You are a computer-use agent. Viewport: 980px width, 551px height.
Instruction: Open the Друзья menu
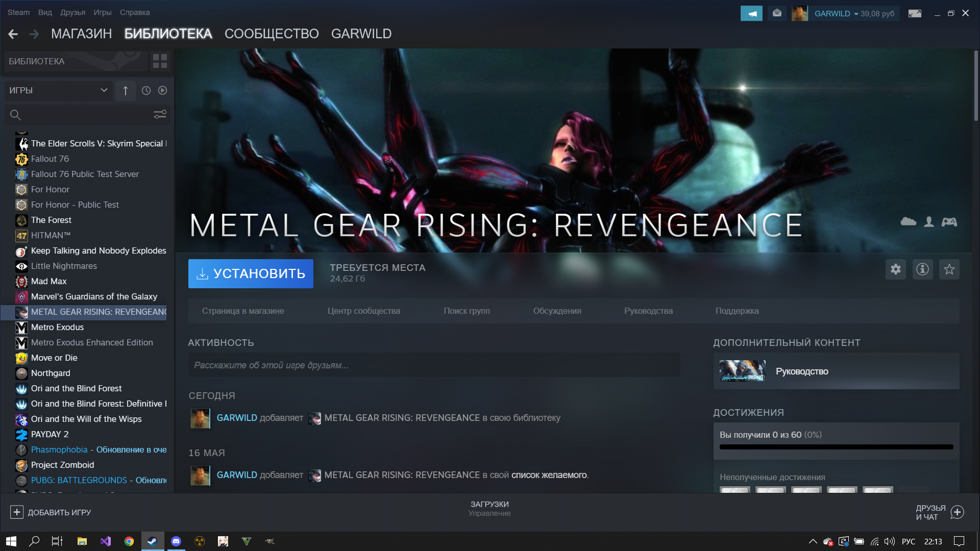click(x=73, y=12)
